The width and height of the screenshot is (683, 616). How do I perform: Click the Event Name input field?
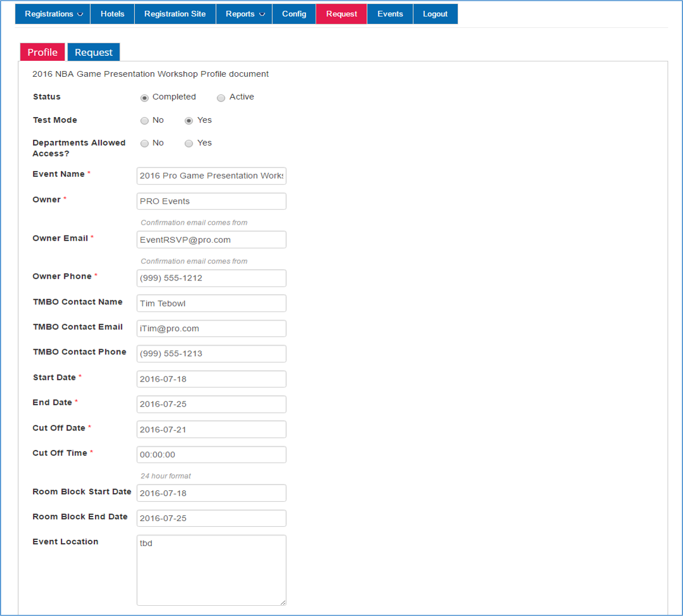212,176
